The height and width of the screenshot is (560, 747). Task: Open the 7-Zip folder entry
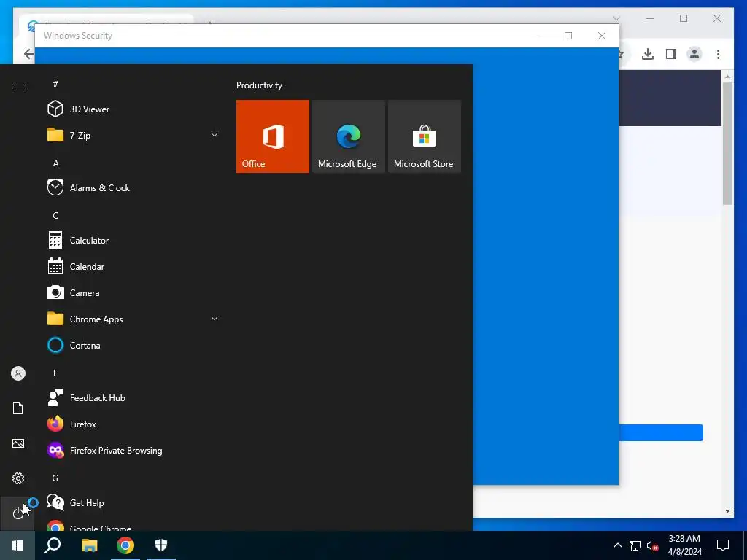click(x=131, y=135)
